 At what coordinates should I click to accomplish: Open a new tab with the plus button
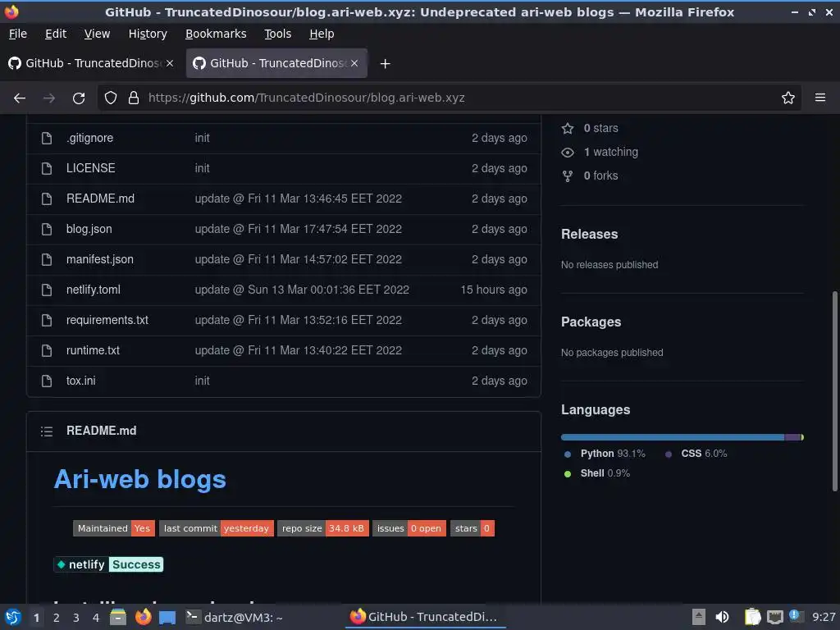385,64
